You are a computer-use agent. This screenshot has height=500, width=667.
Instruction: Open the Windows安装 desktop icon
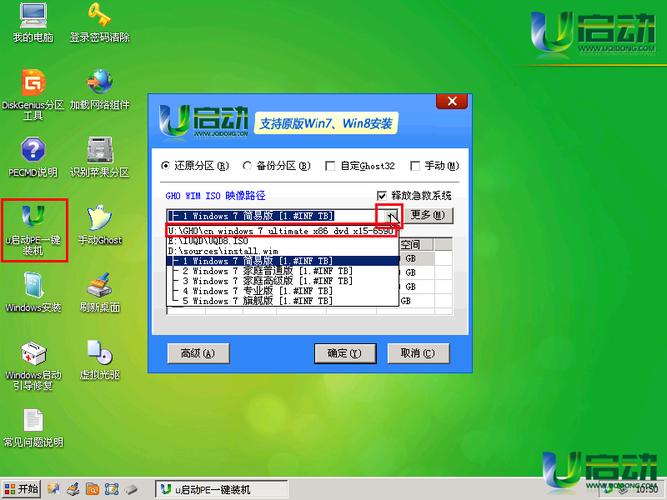coord(33,292)
